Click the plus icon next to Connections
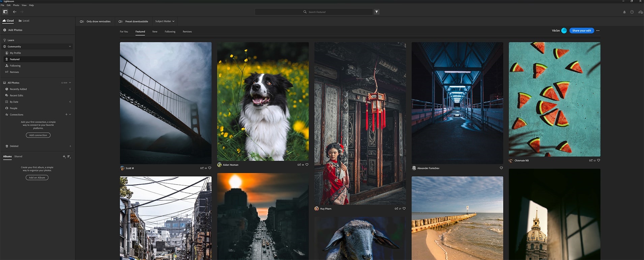The width and height of the screenshot is (644, 260). 66,115
